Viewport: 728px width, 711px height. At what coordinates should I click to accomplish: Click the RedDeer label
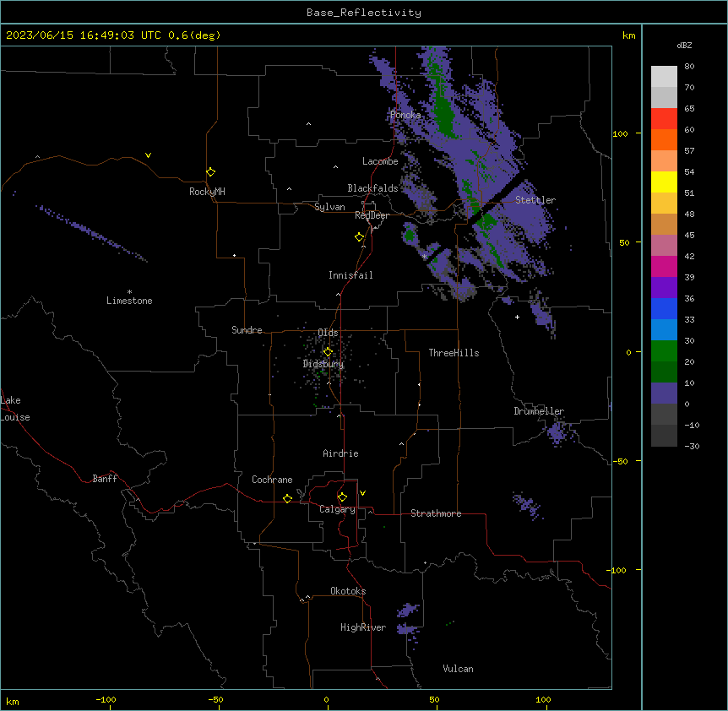tap(372, 215)
